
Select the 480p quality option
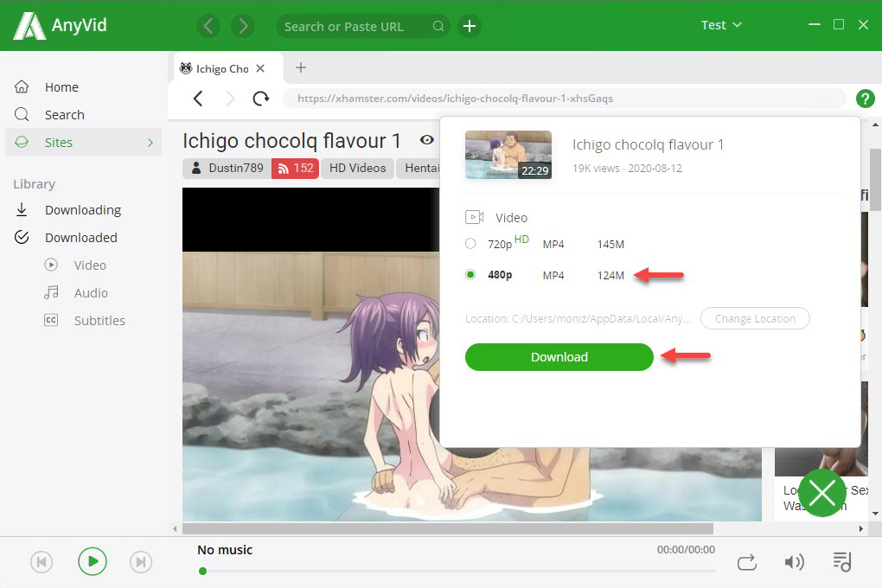pyautogui.click(x=470, y=275)
